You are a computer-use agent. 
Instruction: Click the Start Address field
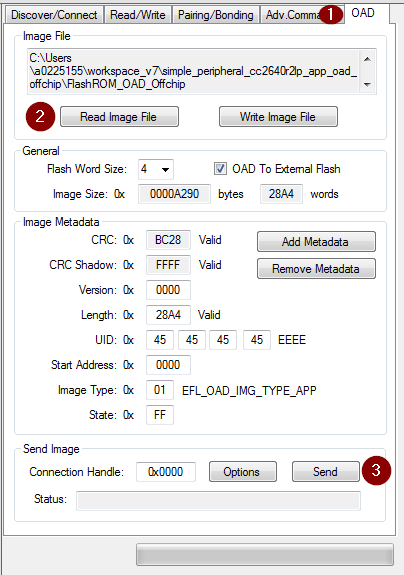(x=168, y=365)
